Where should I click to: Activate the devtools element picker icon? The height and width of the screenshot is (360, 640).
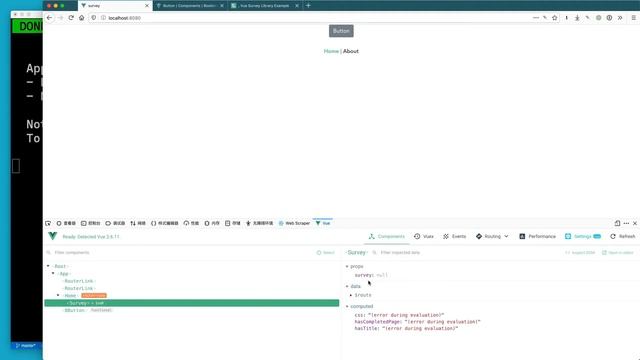pos(48,223)
